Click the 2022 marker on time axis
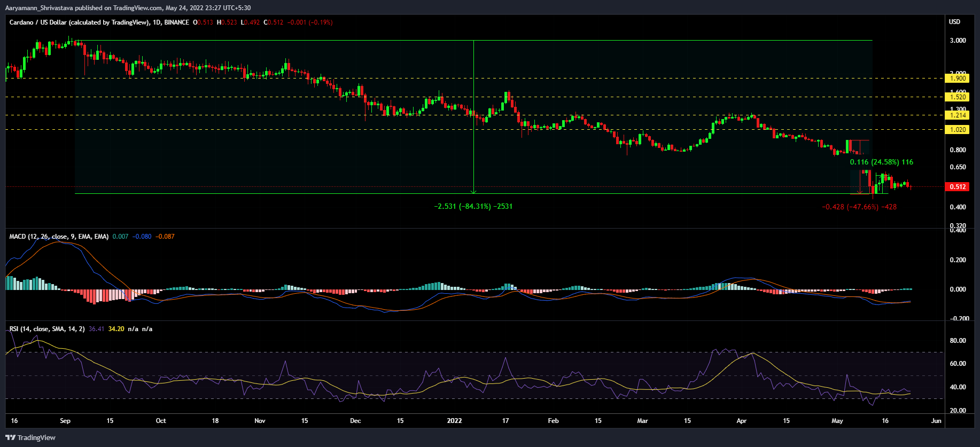The width and height of the screenshot is (980, 447). coord(454,421)
